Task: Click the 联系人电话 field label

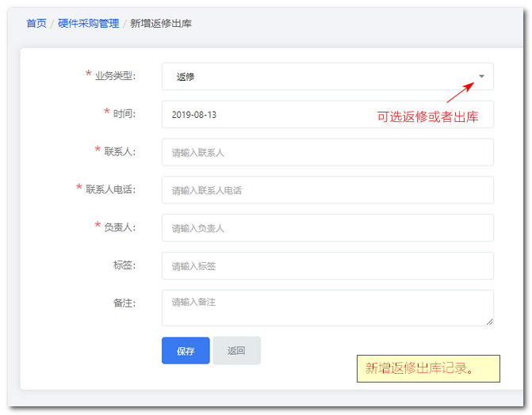Action: [111, 189]
